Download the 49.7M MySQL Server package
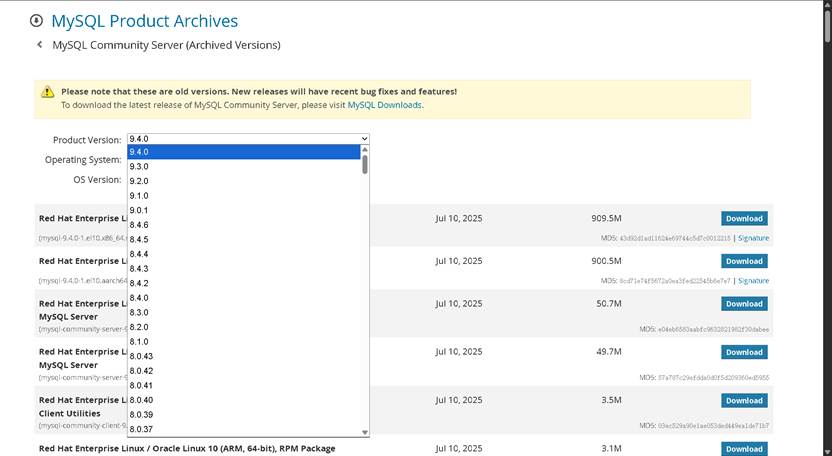 coord(744,352)
